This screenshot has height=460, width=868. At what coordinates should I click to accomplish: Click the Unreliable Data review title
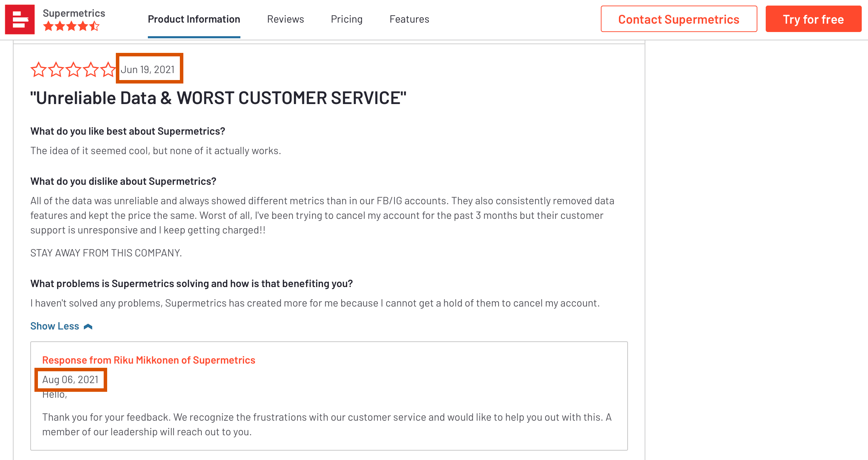click(218, 98)
